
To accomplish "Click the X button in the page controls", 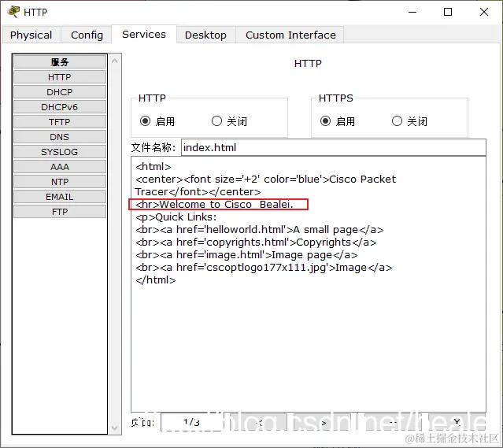I will coord(457,422).
